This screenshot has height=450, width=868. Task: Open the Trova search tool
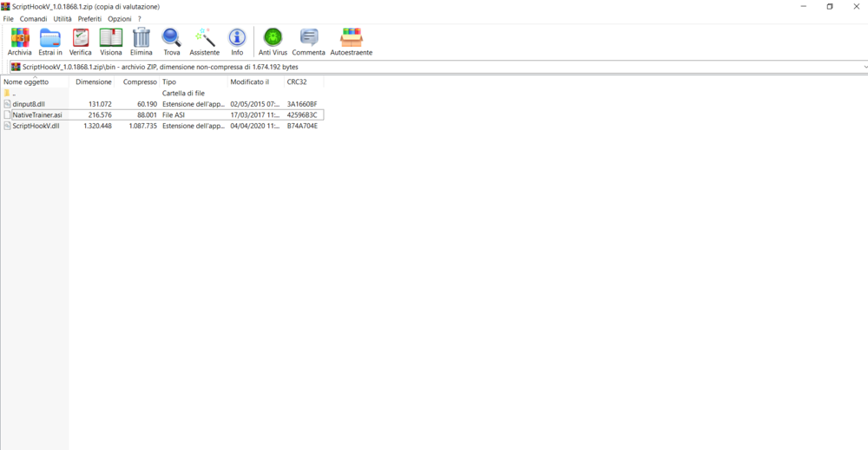(172, 42)
